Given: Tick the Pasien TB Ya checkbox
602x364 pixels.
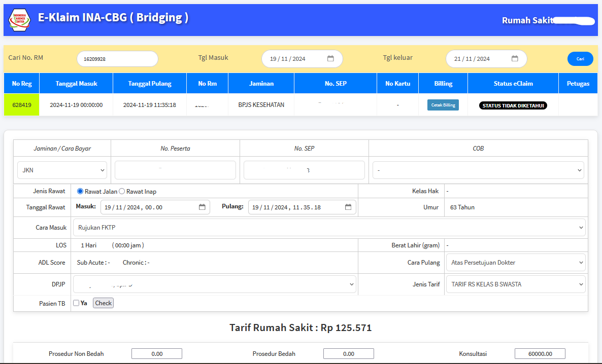Looking at the screenshot, I should point(76,303).
